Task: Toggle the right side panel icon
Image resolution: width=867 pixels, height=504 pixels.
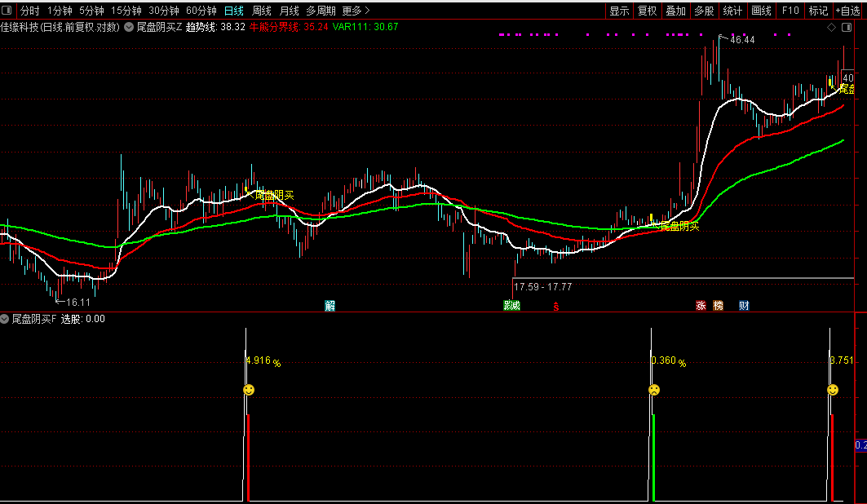Action: tap(847, 27)
